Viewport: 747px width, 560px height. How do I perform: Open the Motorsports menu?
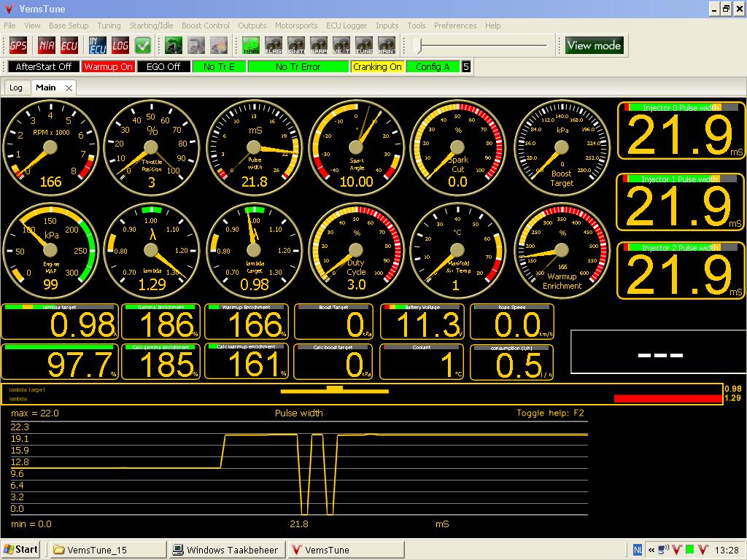click(x=296, y=26)
